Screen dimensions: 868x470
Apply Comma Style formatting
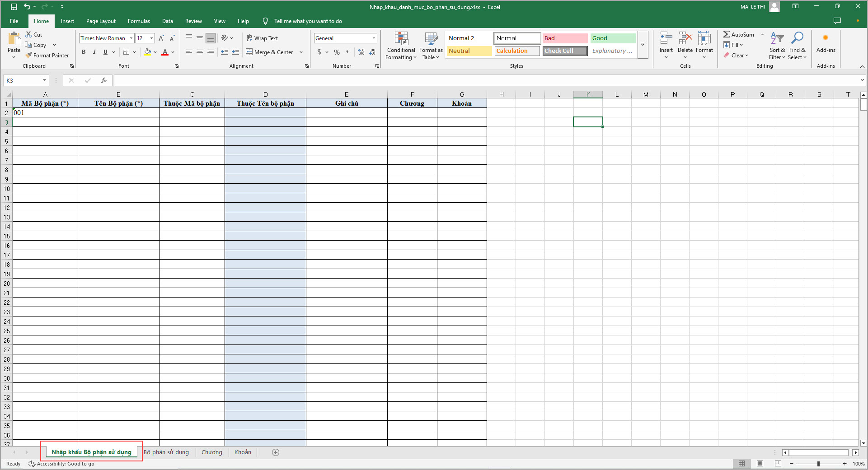(347, 52)
